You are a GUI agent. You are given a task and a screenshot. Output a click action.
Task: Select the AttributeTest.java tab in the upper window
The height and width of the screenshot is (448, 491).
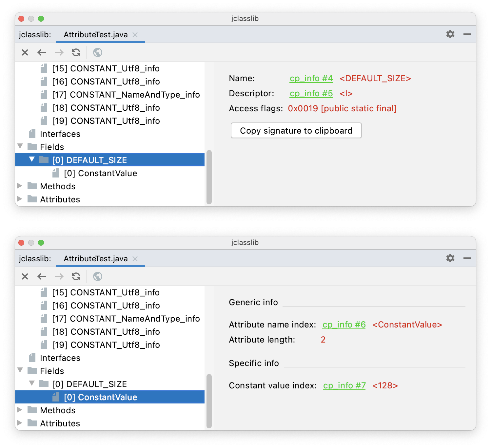95,35
